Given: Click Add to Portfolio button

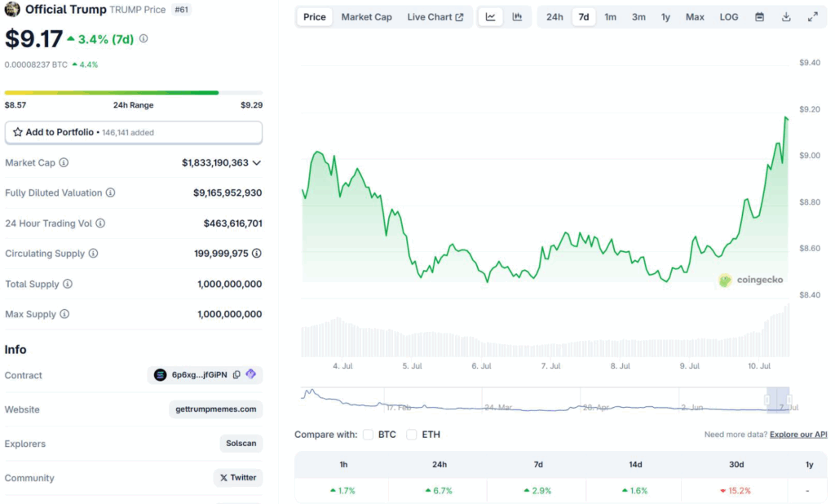Looking at the screenshot, I should (134, 132).
